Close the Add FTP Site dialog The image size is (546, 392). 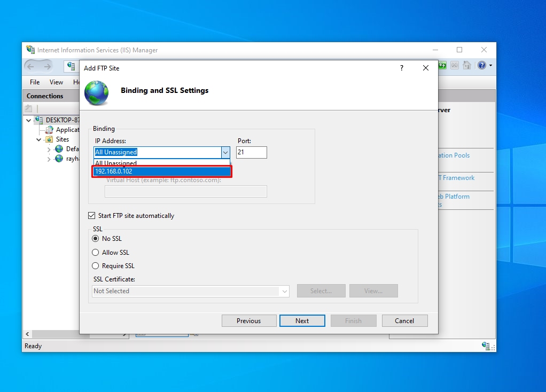click(x=425, y=68)
